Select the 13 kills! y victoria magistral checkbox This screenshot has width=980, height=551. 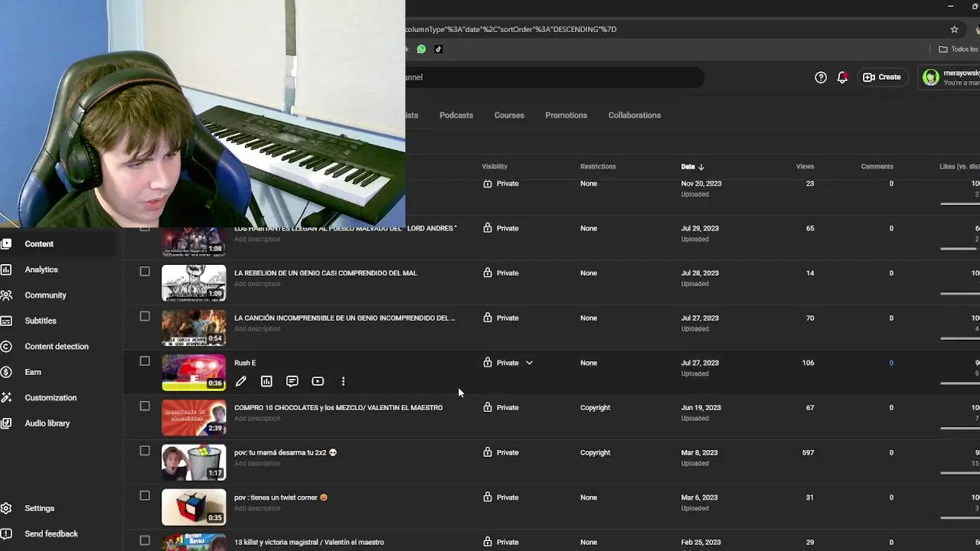point(145,540)
